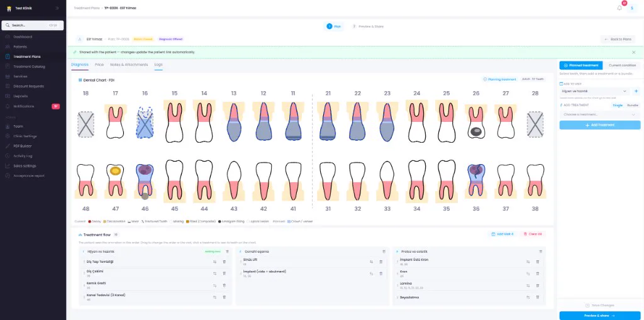Click Treatment Plans breadcrumb link
This screenshot has height=320, width=644.
(87, 8)
